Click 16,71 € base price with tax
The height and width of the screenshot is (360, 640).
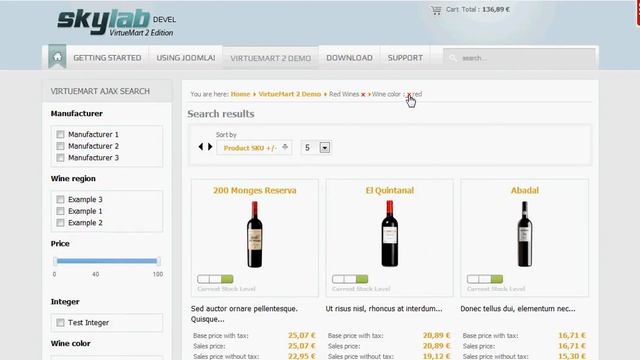click(572, 336)
